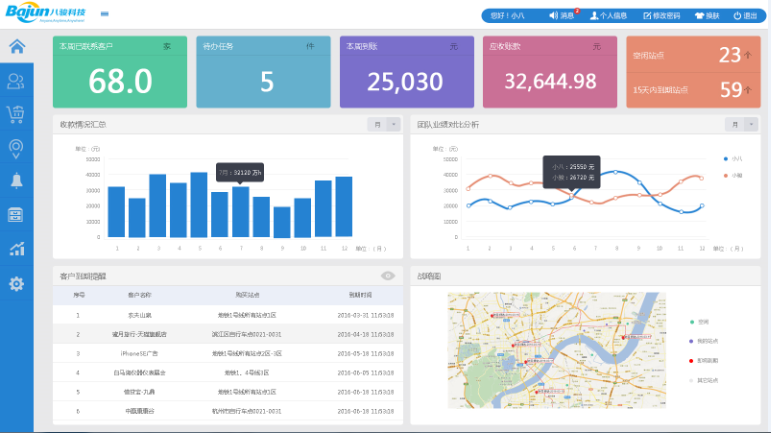Click the location pin icon in sidebar
The image size is (771, 433).
pos(16,148)
